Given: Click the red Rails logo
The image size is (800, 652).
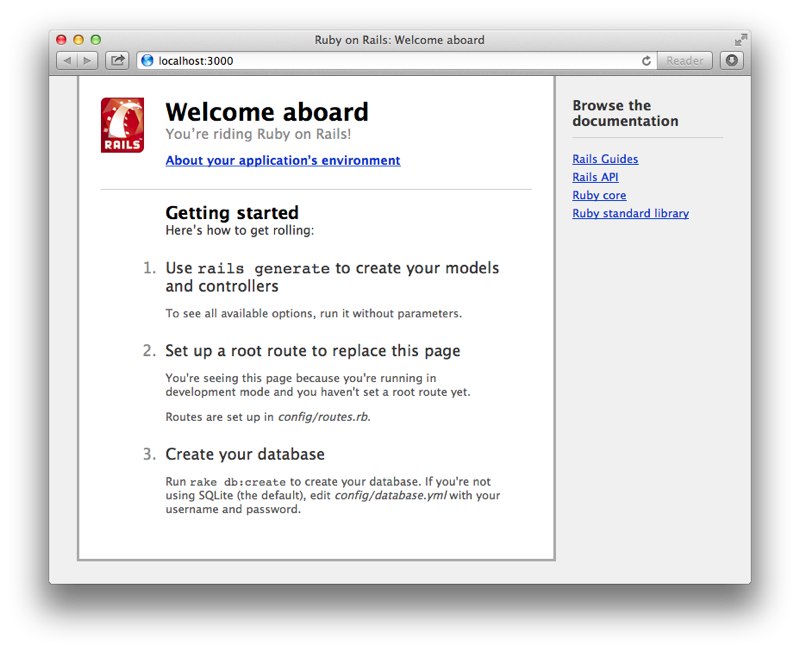Looking at the screenshot, I should click(x=122, y=125).
